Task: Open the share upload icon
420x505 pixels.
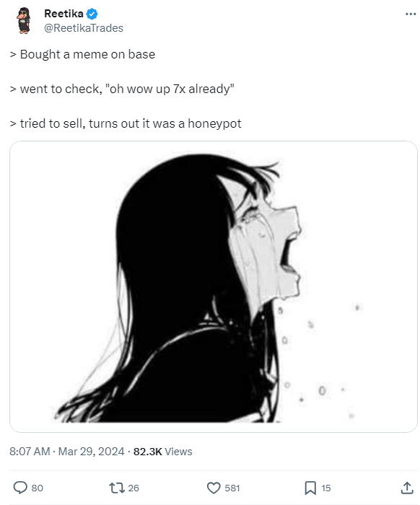Action: 407,488
